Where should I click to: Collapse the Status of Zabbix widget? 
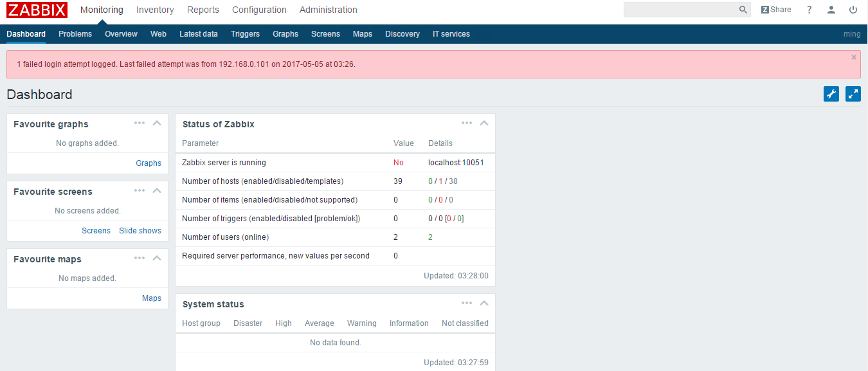(484, 123)
